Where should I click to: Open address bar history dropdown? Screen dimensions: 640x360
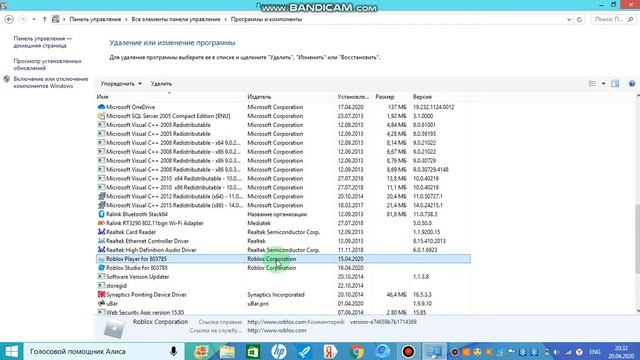point(569,19)
